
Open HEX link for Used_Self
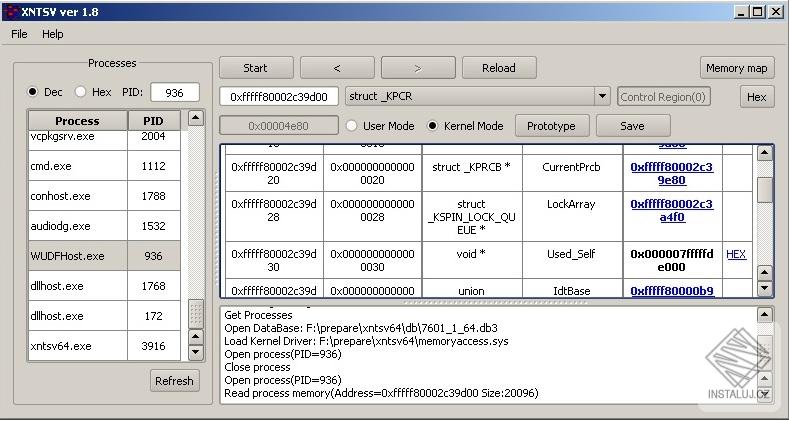736,255
